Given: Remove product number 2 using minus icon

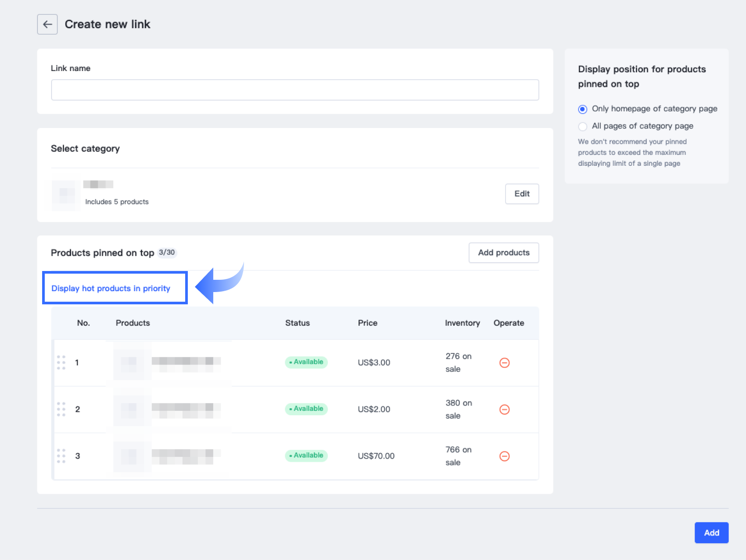Looking at the screenshot, I should click(504, 410).
